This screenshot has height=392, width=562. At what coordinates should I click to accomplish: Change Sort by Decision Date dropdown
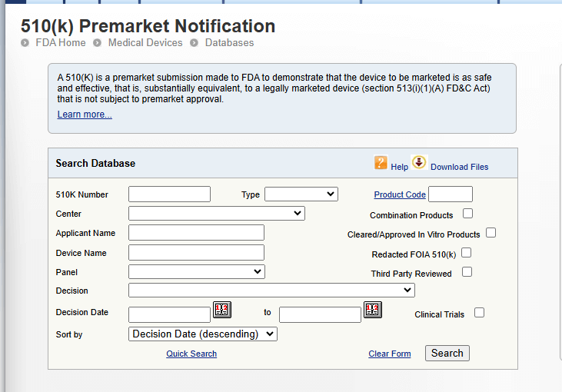coord(202,334)
